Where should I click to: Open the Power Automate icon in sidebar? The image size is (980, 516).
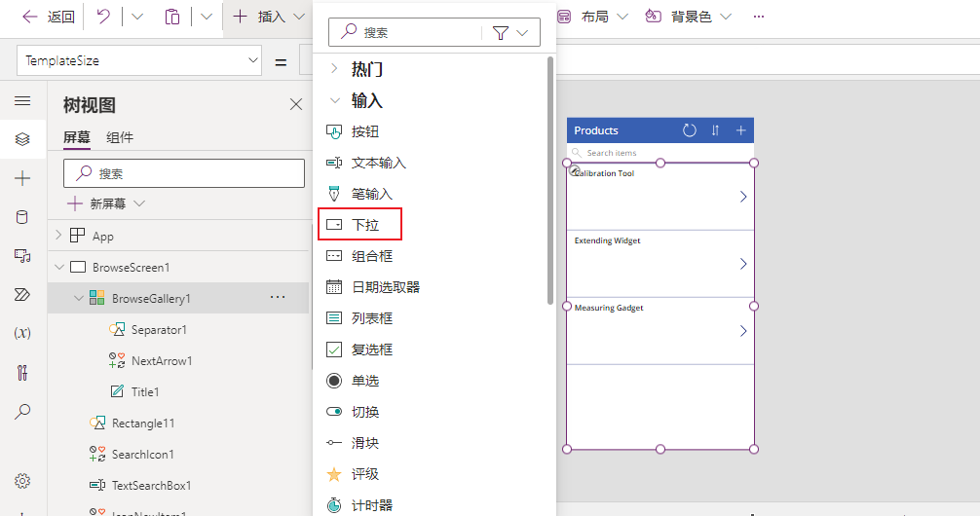(22, 294)
